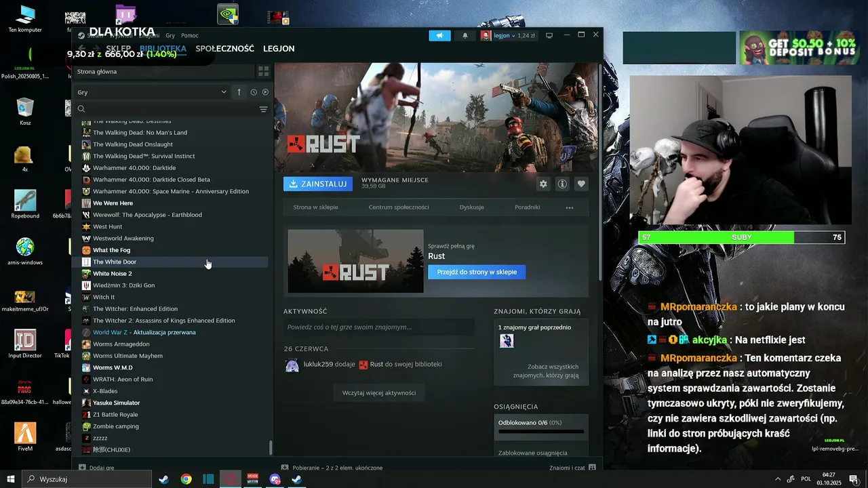Image resolution: width=868 pixels, height=488 pixels.
Task: Click the Windows Start button
Action: tap(11, 479)
